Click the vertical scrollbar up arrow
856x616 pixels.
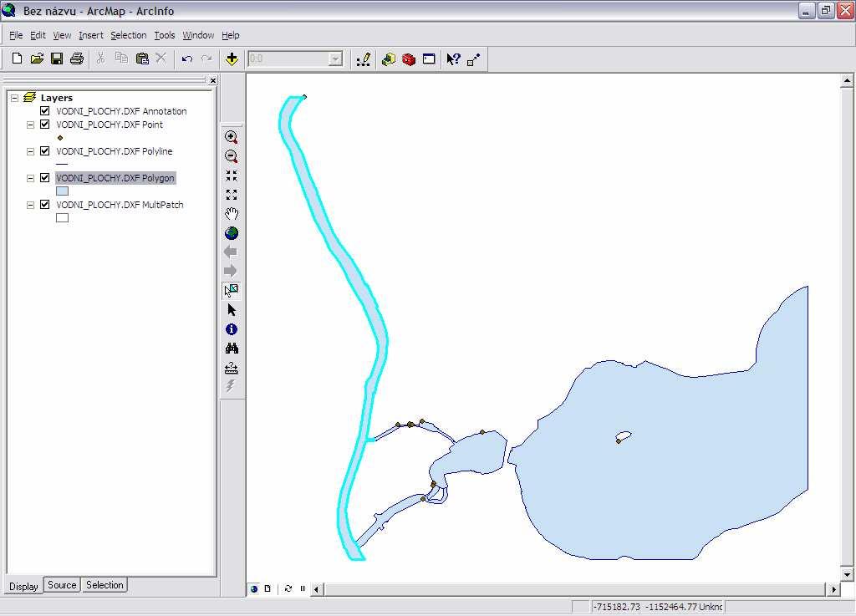pos(846,81)
